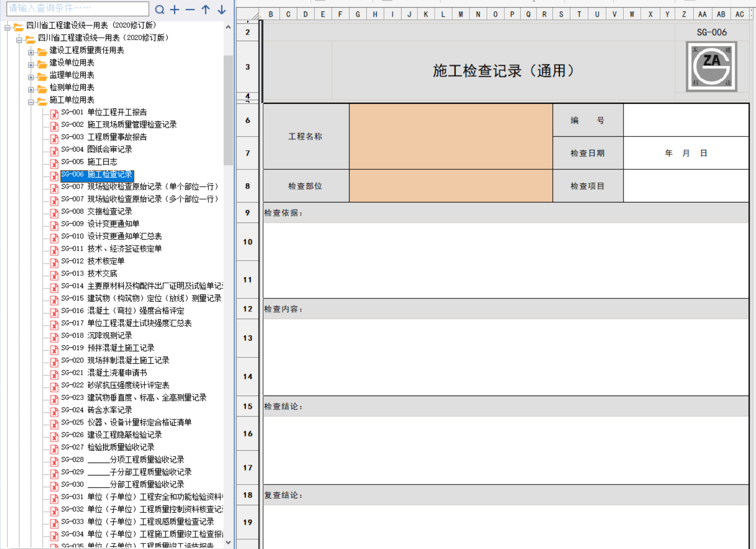
Task: Click the file icon of SG-018 沉降观测记录
Action: coord(54,338)
